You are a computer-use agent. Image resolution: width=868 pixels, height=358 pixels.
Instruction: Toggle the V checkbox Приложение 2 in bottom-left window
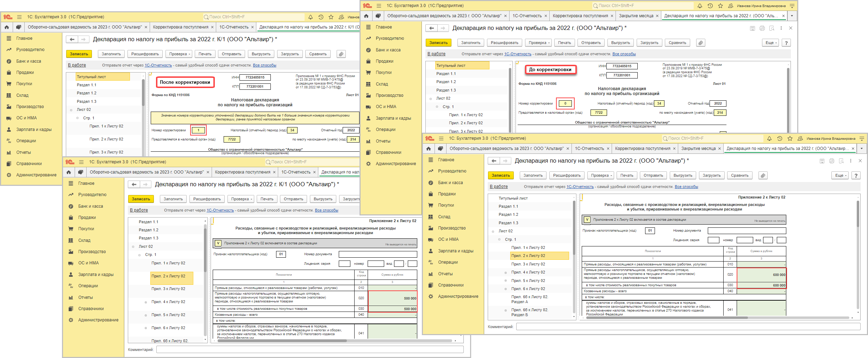point(218,243)
